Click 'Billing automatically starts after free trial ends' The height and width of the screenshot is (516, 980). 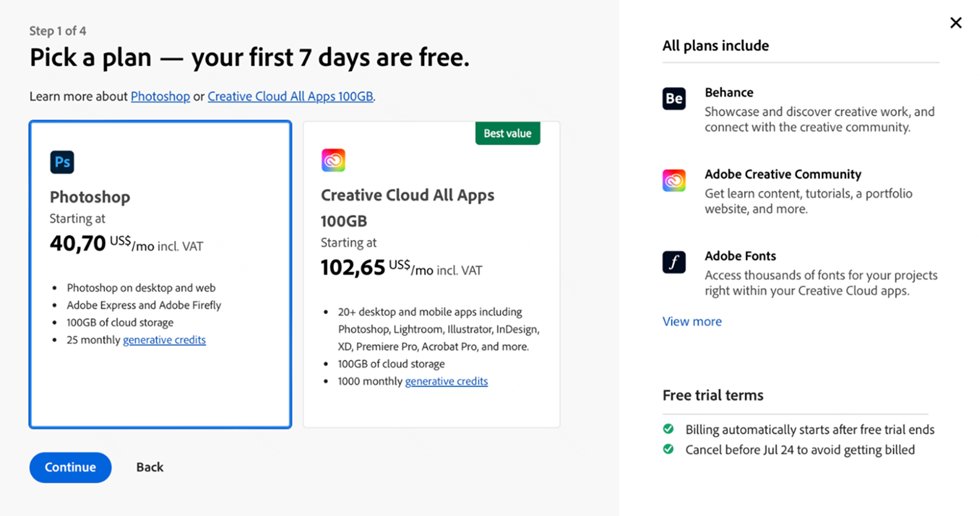tap(810, 430)
